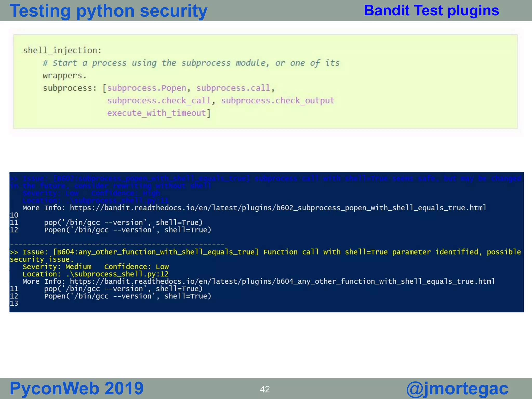Viewport: 532px width, 399px height.
Task: Click line number 13 in second report
Action: pyautogui.click(x=14, y=304)
